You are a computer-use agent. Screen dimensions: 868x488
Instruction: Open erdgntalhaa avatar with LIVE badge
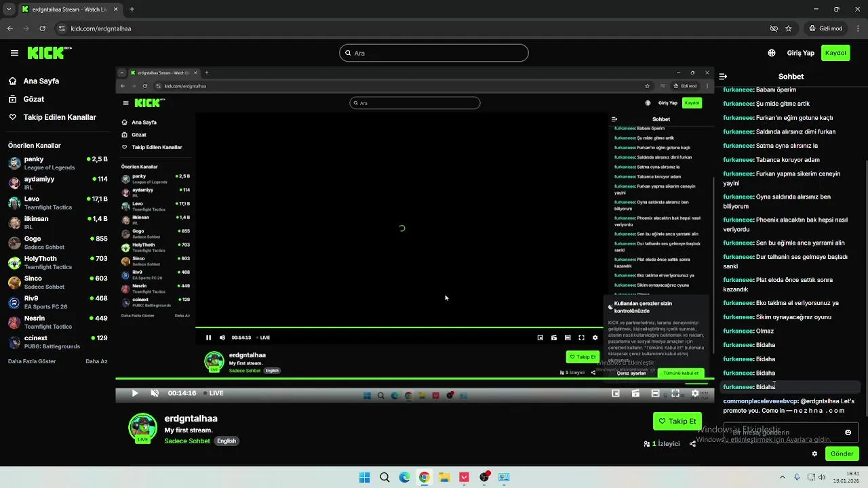pyautogui.click(x=142, y=428)
